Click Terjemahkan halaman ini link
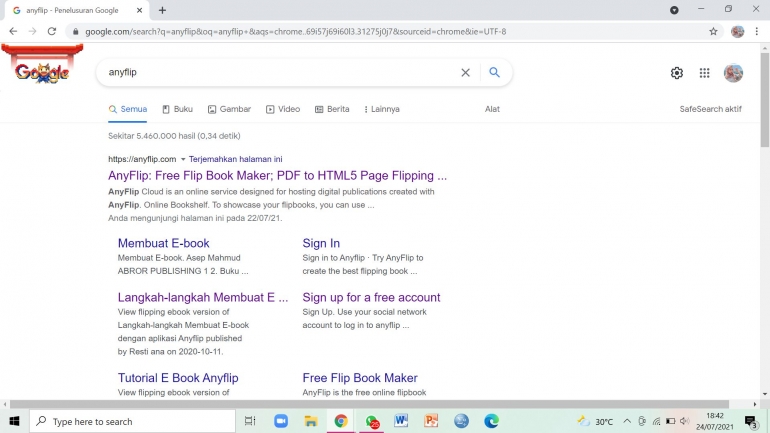Screen dimensions: 770x433 tap(235, 159)
